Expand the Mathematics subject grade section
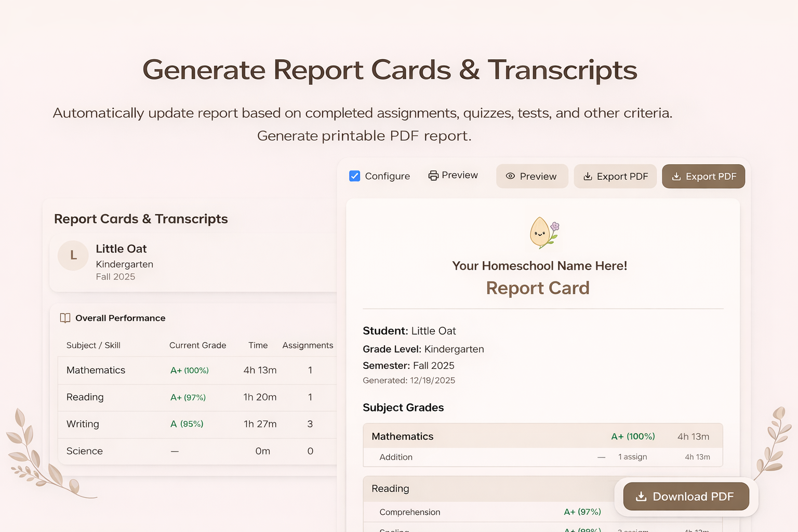 click(x=542, y=436)
